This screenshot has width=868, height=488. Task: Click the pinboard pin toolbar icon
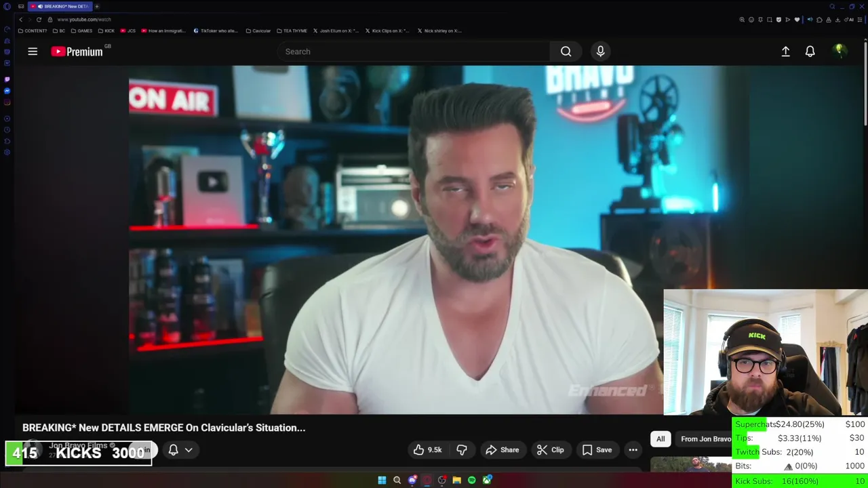coord(760,20)
